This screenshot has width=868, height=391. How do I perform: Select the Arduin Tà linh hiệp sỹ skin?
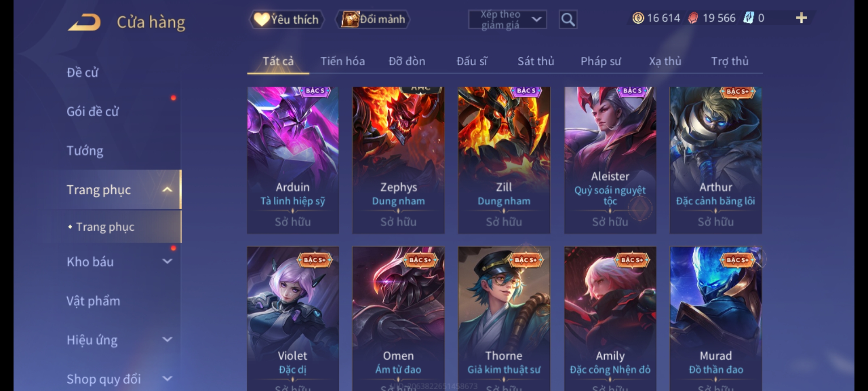pos(293,160)
